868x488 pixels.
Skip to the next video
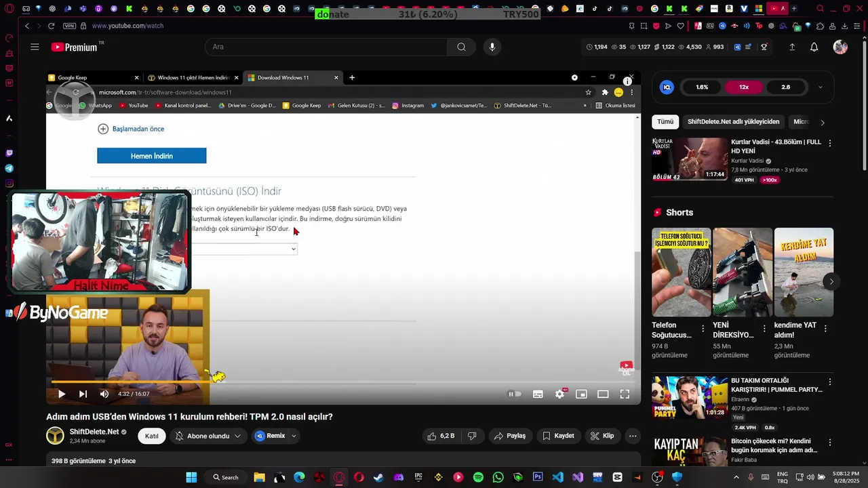click(83, 394)
